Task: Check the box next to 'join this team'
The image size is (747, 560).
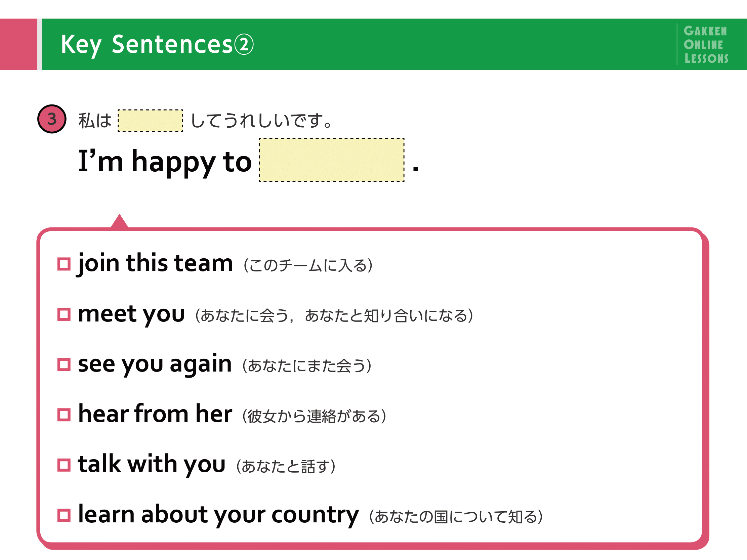Action: click(64, 264)
